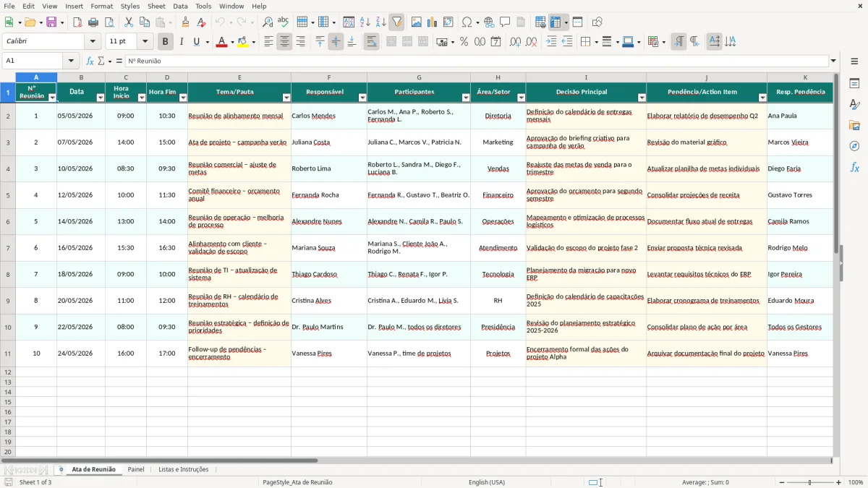Toggle Left-to-Right paragraph direction
The height and width of the screenshot is (488, 868).
[678, 42]
